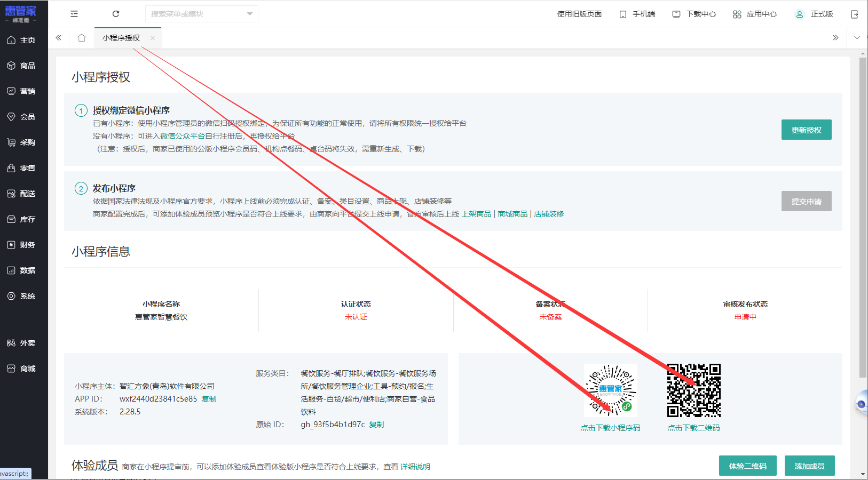This screenshot has height=480, width=868.
Task: Click the scrollbar down arrow
Action: [x=863, y=474]
